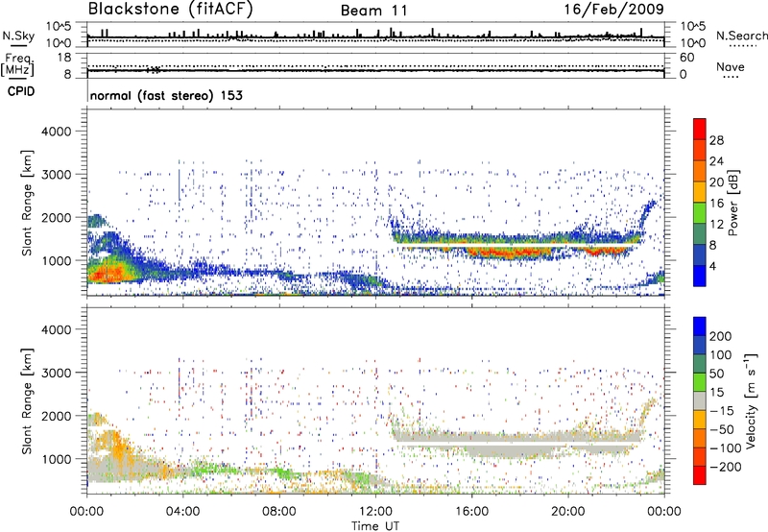Click the '4' tick on the power colorbar

[x=712, y=266]
